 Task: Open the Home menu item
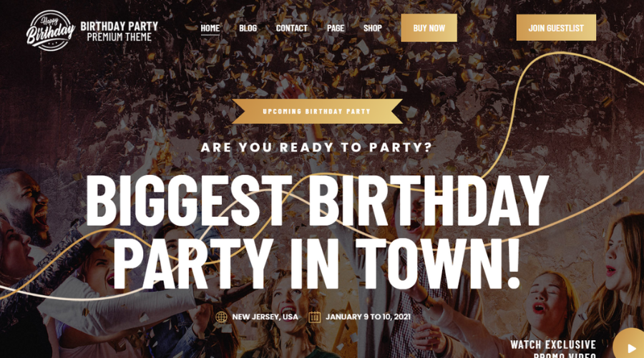coord(210,28)
